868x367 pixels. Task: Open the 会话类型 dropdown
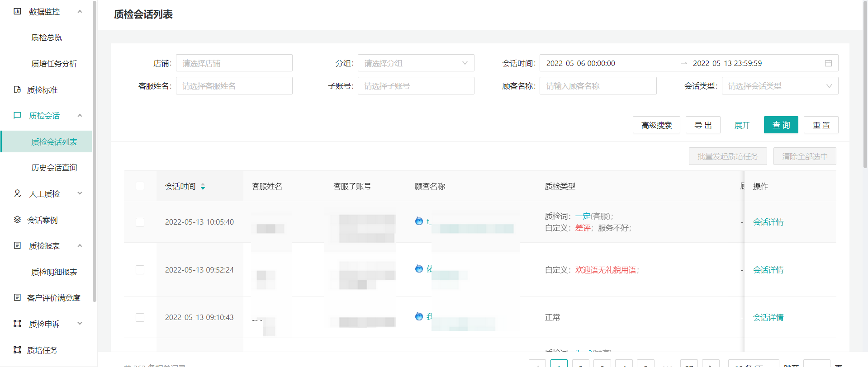click(x=780, y=86)
